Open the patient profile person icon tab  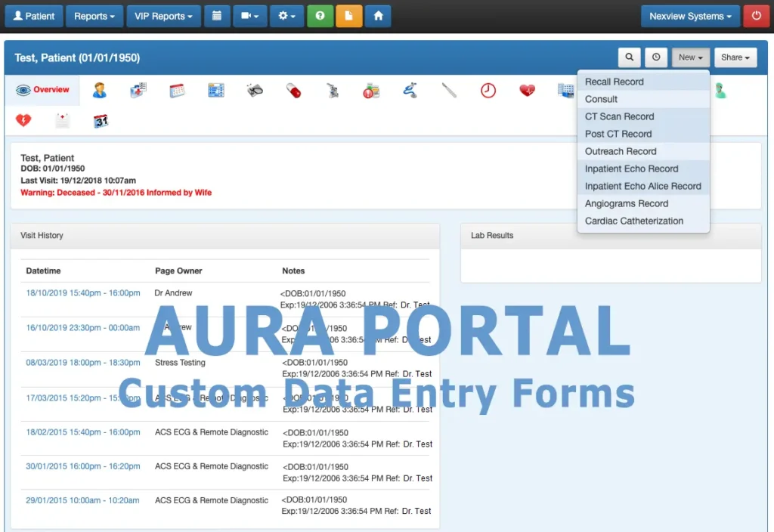(x=99, y=91)
